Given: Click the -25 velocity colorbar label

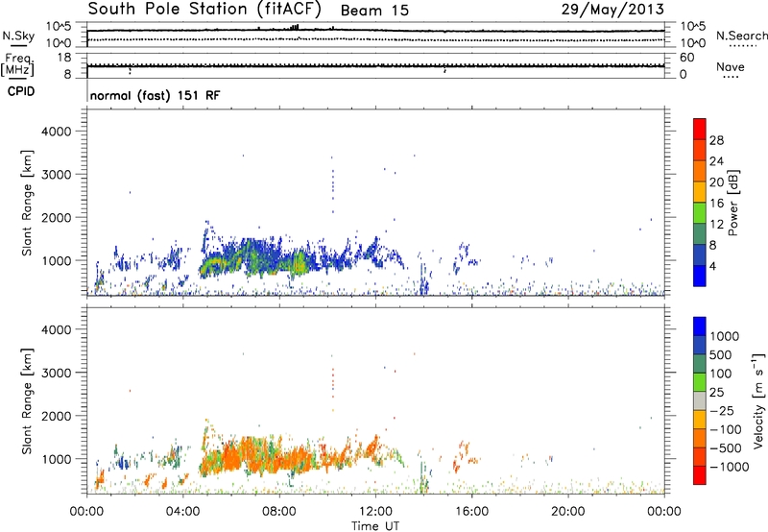Looking at the screenshot, I should click(723, 411).
